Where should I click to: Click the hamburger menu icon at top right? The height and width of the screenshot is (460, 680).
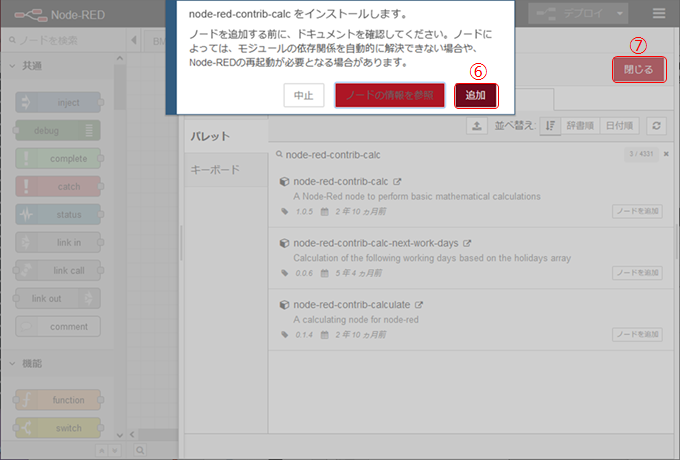[x=658, y=14]
